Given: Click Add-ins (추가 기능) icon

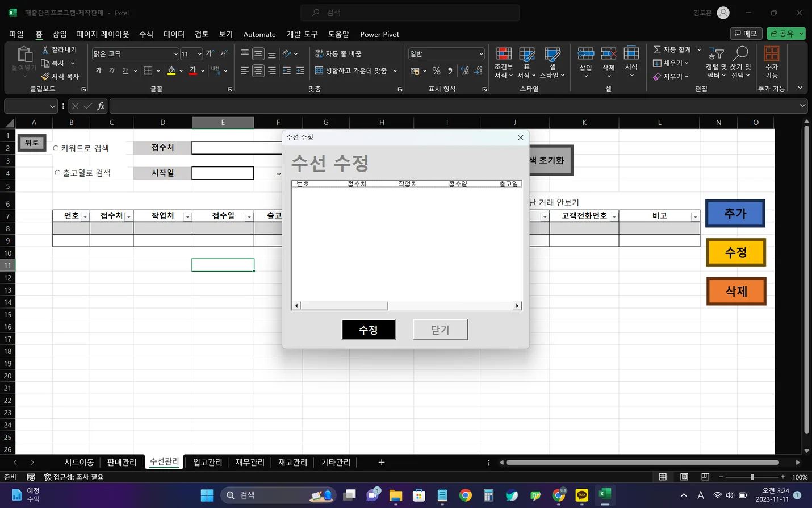Looking at the screenshot, I should coord(771,54).
